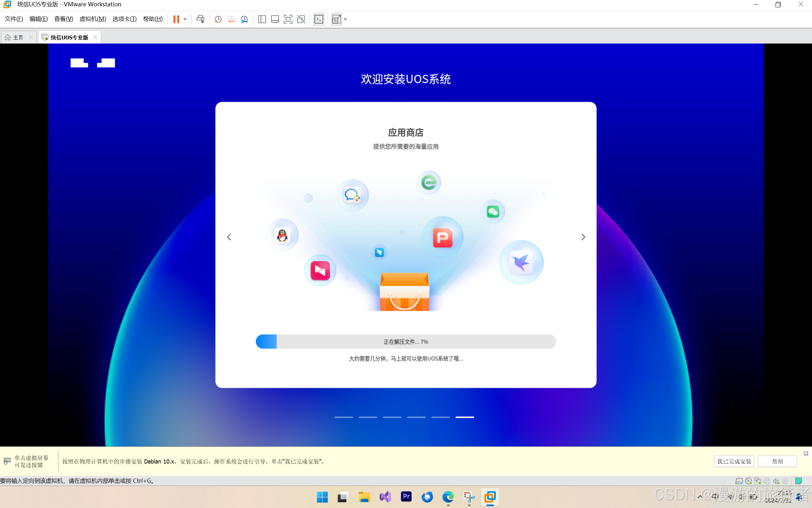Revert to the previous snapshot
The width and height of the screenshot is (812, 508).
pos(231,19)
